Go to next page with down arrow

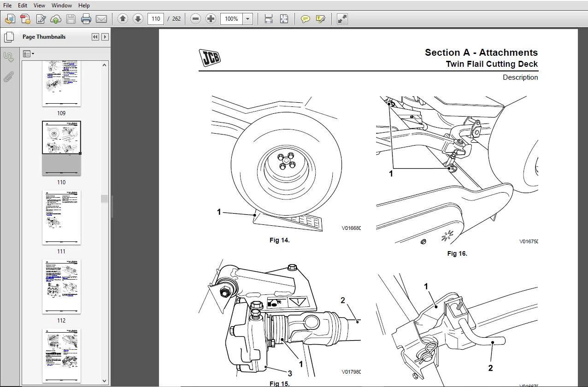point(138,19)
